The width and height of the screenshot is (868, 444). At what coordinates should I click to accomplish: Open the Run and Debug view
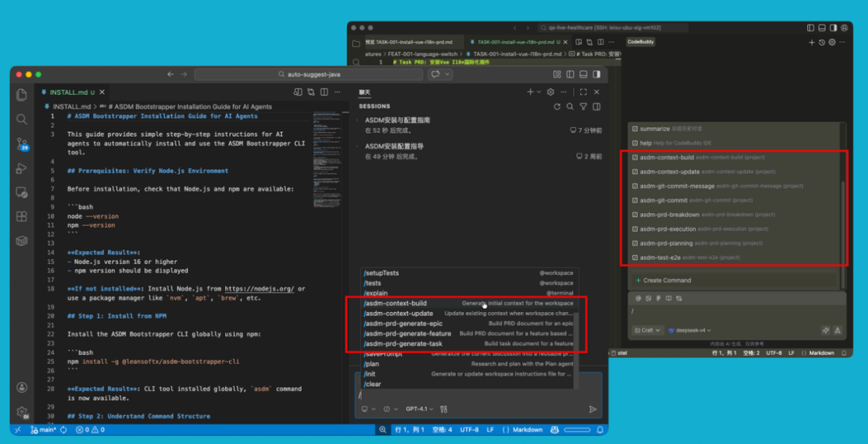pyautogui.click(x=22, y=168)
